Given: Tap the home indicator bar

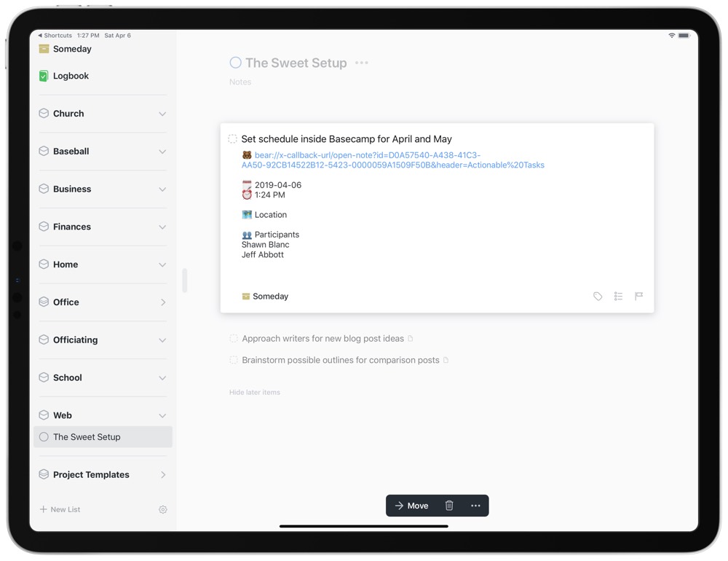Looking at the screenshot, I should (363, 526).
